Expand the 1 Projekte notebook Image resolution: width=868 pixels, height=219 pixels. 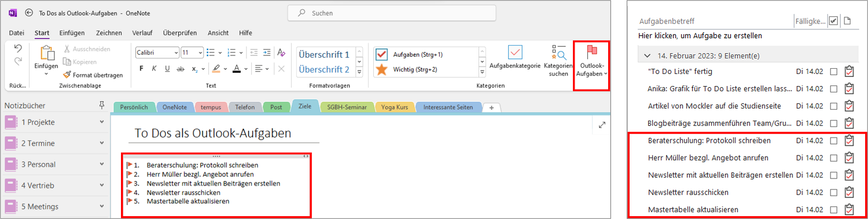click(102, 123)
